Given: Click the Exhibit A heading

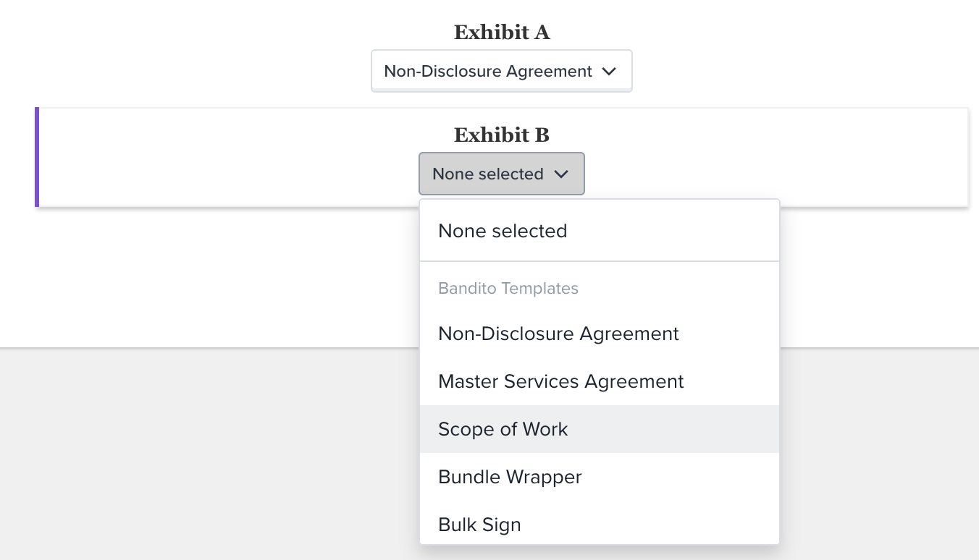Looking at the screenshot, I should [502, 32].
